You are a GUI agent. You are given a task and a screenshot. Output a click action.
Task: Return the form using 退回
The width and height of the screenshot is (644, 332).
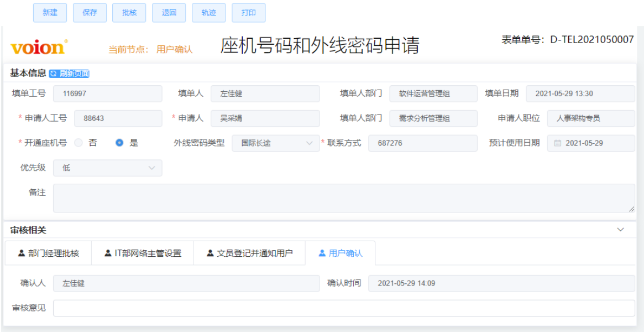(169, 13)
